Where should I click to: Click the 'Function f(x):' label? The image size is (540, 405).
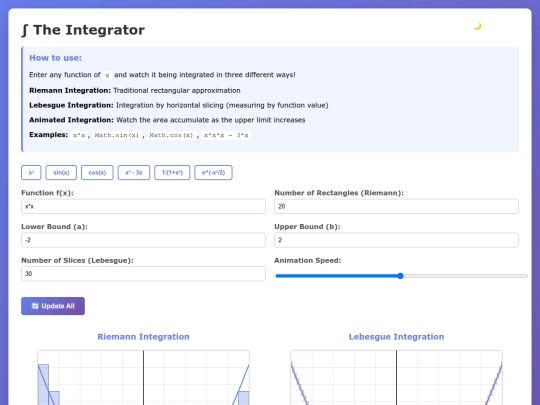coord(47,193)
